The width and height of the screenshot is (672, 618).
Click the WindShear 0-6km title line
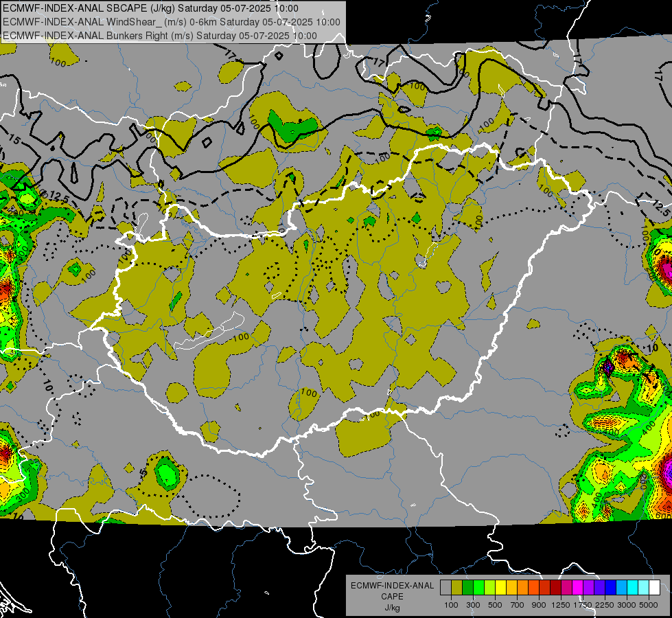coord(172,22)
